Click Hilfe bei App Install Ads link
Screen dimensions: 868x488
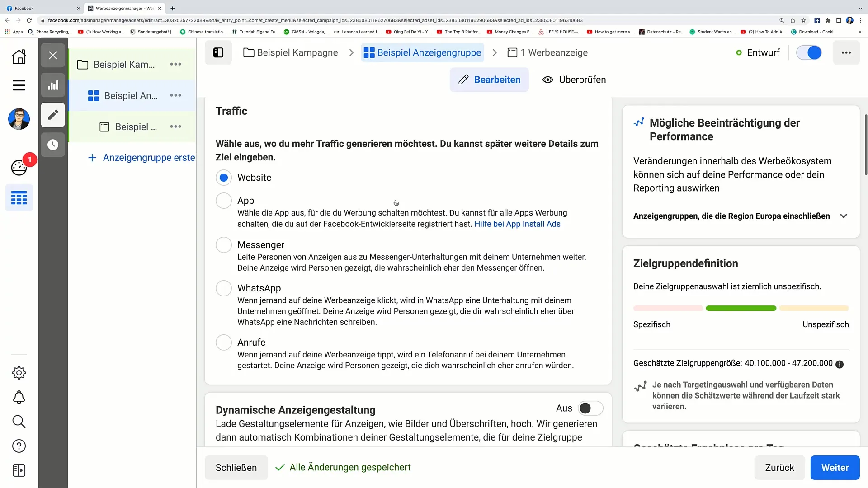click(x=517, y=224)
